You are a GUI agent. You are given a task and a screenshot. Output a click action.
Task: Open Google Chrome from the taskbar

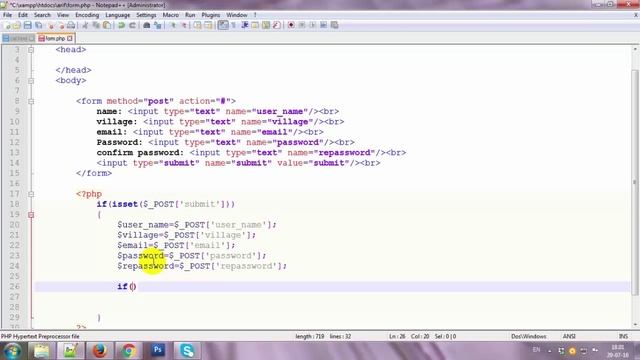pos(129,351)
